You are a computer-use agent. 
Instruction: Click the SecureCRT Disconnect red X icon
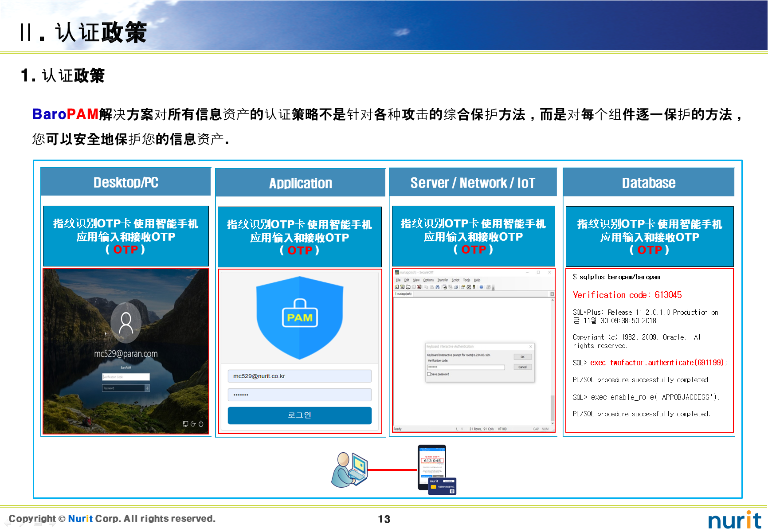click(x=419, y=287)
